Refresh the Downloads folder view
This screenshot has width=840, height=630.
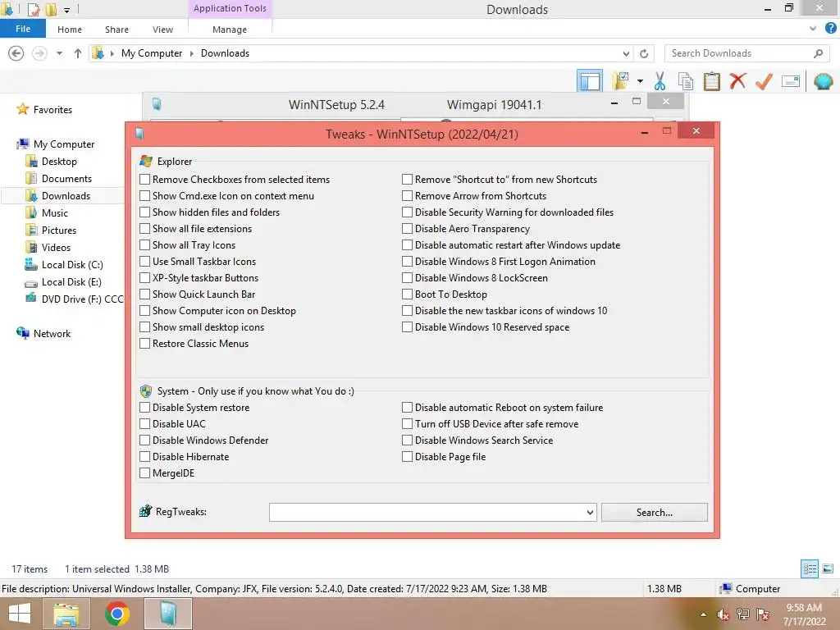click(x=644, y=53)
